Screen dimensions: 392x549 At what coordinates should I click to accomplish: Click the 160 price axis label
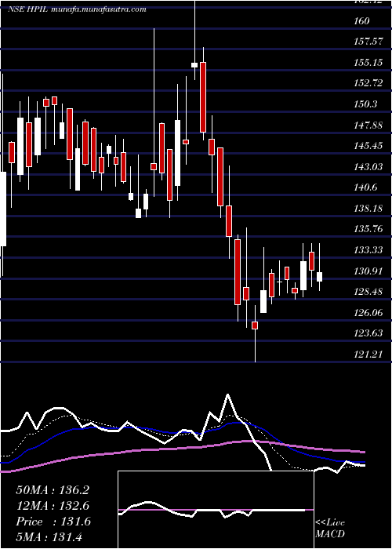click(x=361, y=21)
